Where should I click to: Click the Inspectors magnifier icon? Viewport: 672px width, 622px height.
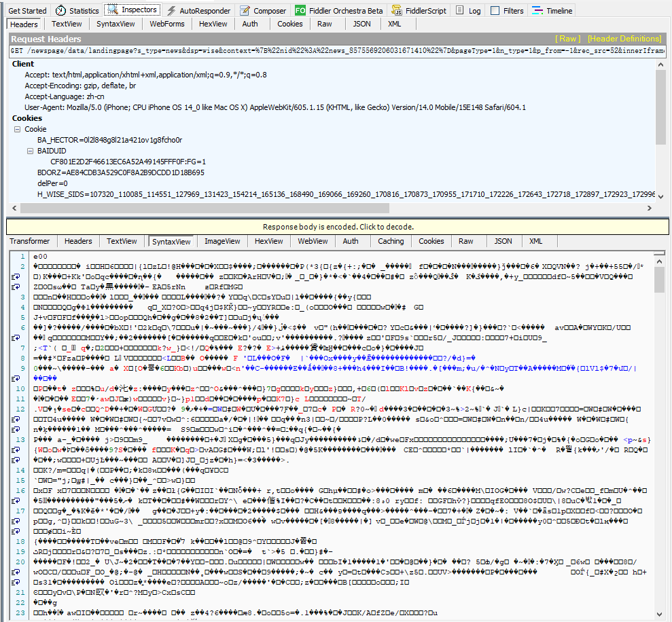point(112,10)
